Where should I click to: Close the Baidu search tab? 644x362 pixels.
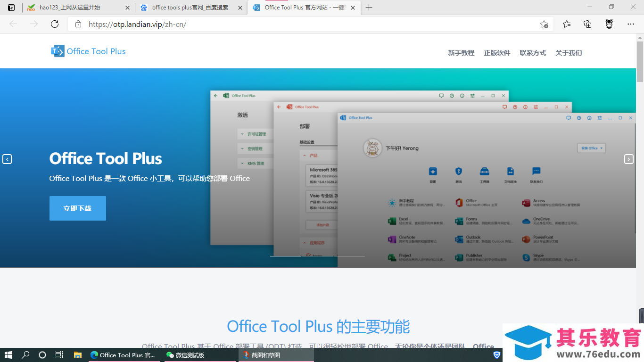240,8
